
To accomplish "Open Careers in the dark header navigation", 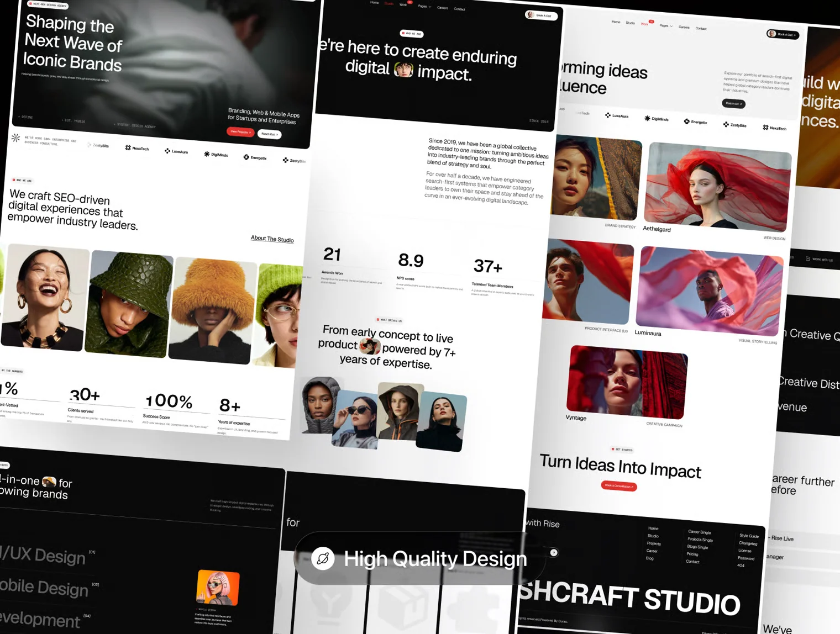I will [443, 8].
